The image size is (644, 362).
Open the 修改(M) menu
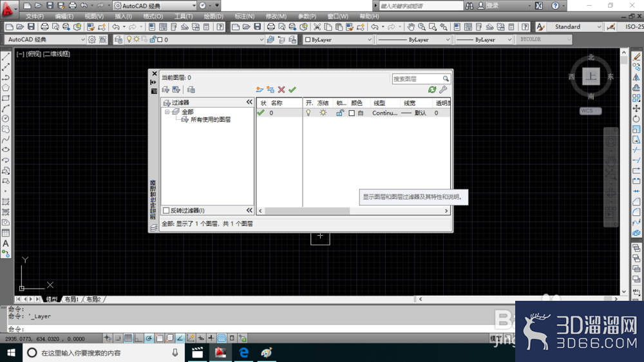click(x=276, y=17)
